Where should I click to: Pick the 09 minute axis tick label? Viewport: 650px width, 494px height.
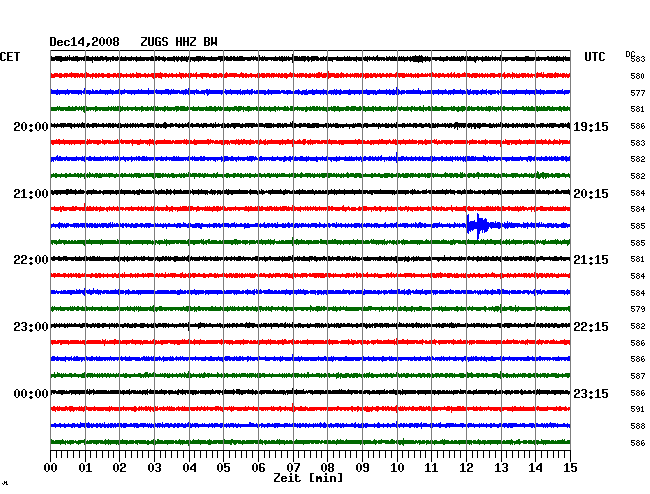pyautogui.click(x=362, y=467)
